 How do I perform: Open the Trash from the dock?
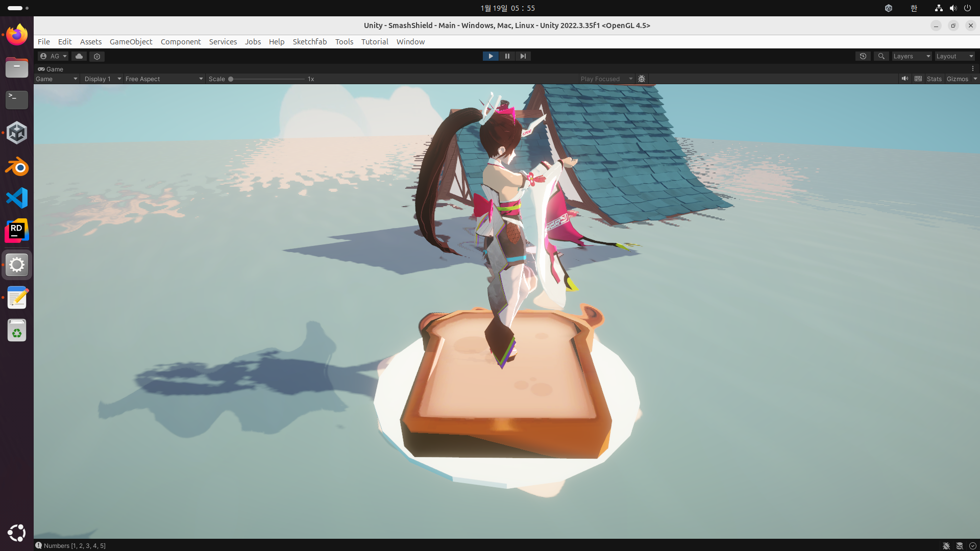tap(17, 331)
